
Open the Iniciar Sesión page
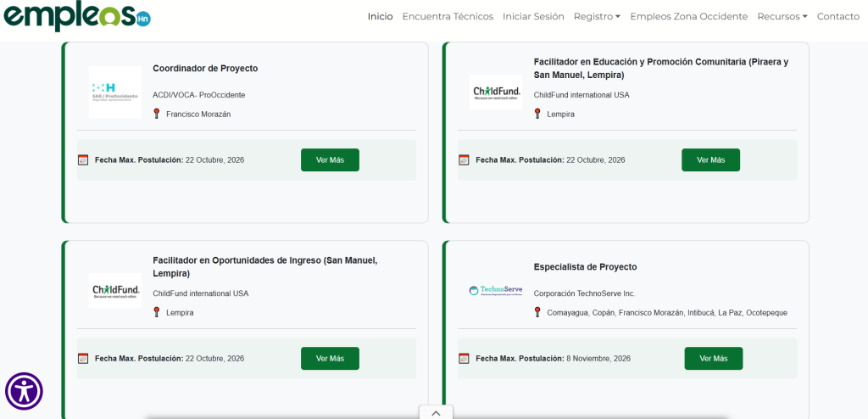533,17
